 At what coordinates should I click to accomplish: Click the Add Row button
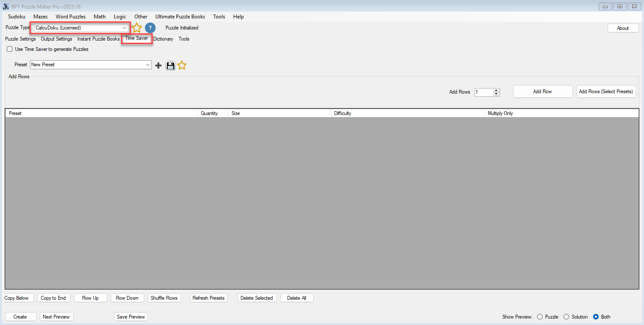point(542,92)
